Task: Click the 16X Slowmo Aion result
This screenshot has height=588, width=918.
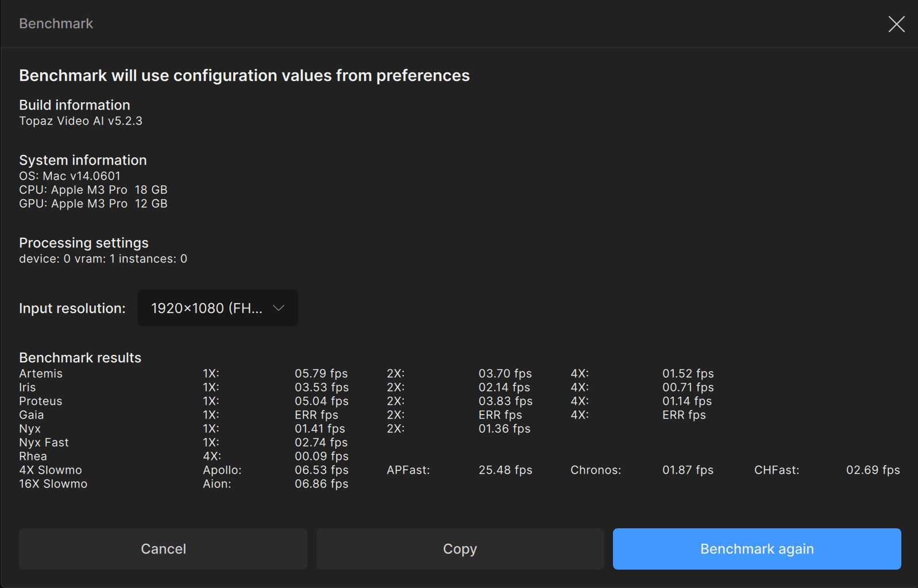Action: (322, 484)
